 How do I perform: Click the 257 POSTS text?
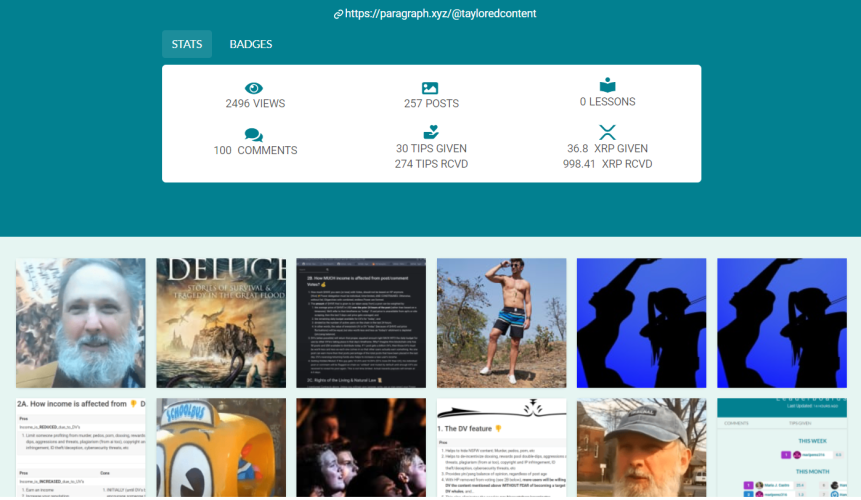point(432,103)
